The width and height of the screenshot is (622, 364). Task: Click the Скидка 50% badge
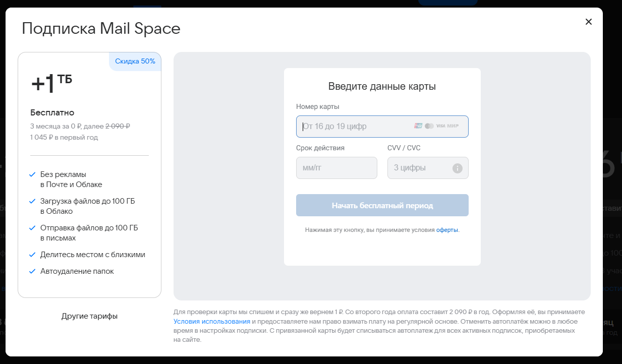[135, 62]
